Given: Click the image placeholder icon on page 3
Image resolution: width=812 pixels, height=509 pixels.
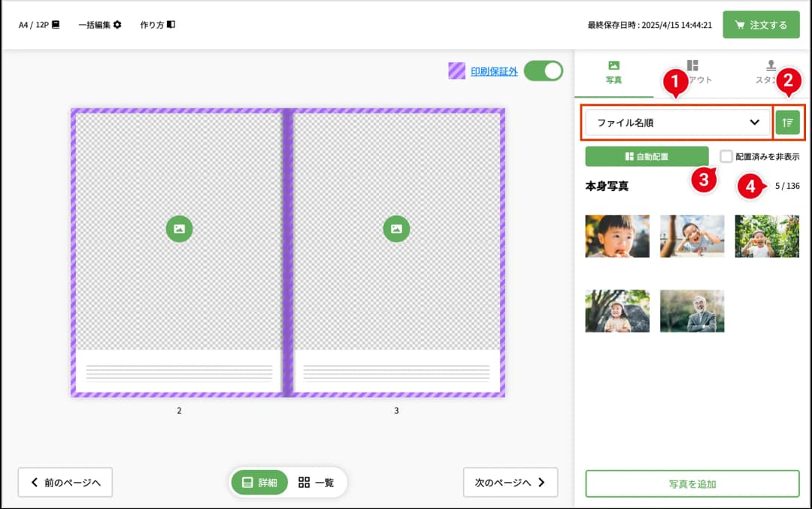Looking at the screenshot, I should [396, 229].
